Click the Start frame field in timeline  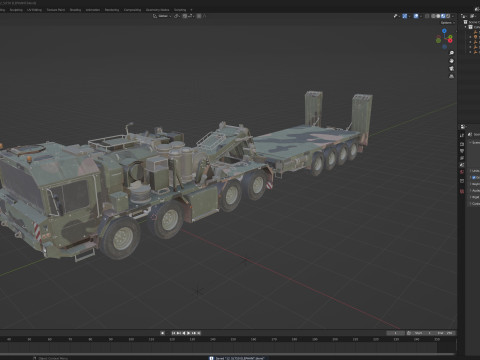[422, 333]
